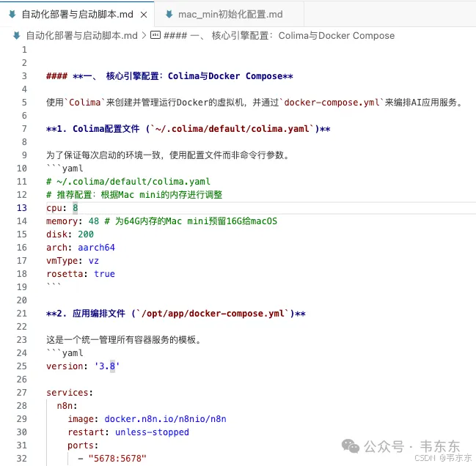This screenshot has height=466, width=476.
Task: Click first ```yaml fence on line 10
Action: coord(65,169)
